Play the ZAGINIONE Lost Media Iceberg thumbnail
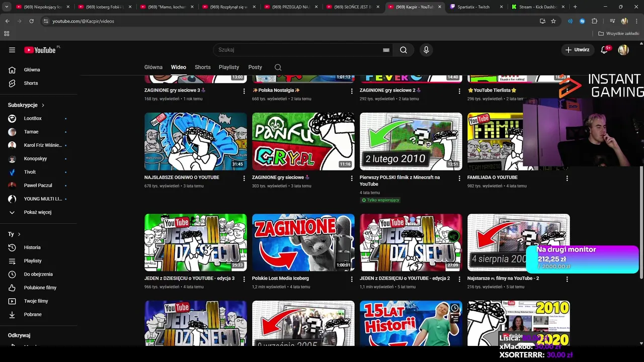Viewport: 644px width, 362px height. pyautogui.click(x=303, y=242)
